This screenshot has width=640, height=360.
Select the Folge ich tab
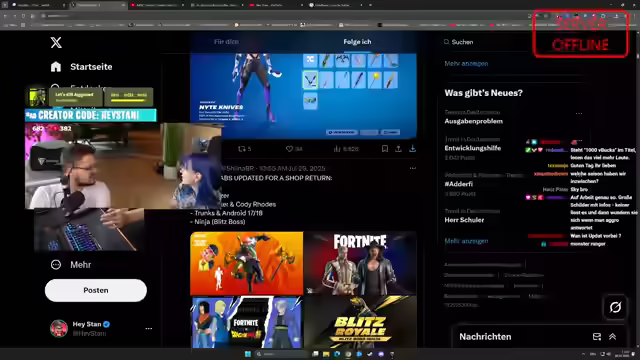click(x=357, y=42)
